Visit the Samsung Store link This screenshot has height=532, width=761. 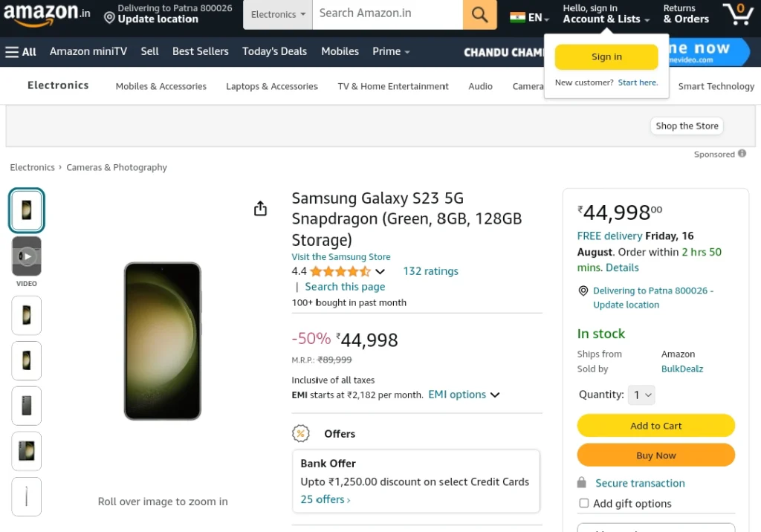click(x=340, y=257)
